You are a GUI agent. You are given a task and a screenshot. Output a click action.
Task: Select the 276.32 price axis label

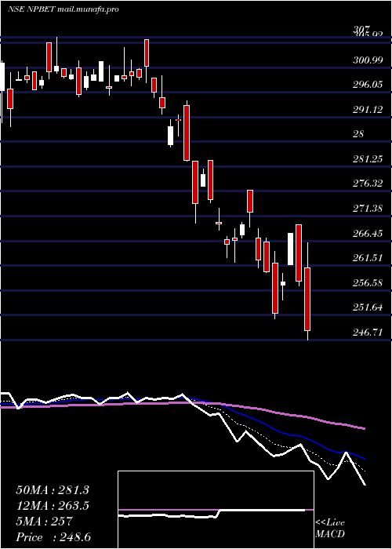368,184
